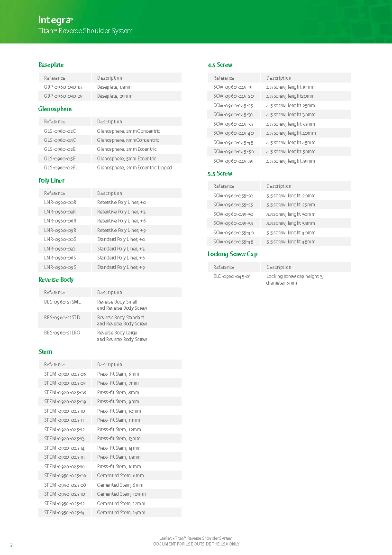
Task: Click the STEM-0920-025-16 reference
Action: click(x=65, y=467)
